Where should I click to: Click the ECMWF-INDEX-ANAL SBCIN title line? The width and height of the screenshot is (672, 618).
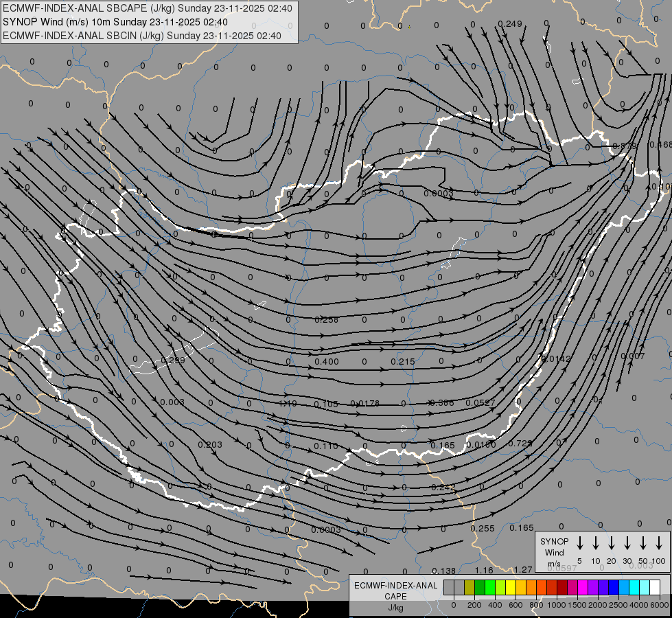pos(142,36)
